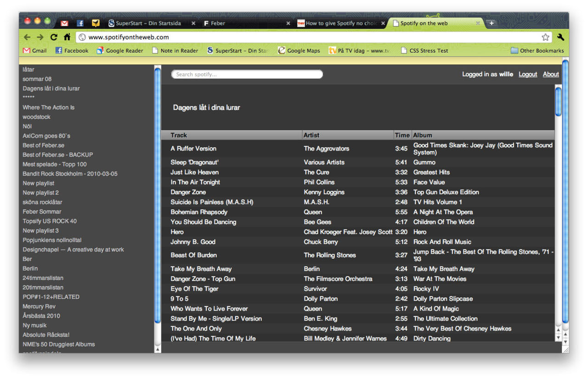Reload the current page

(53, 37)
